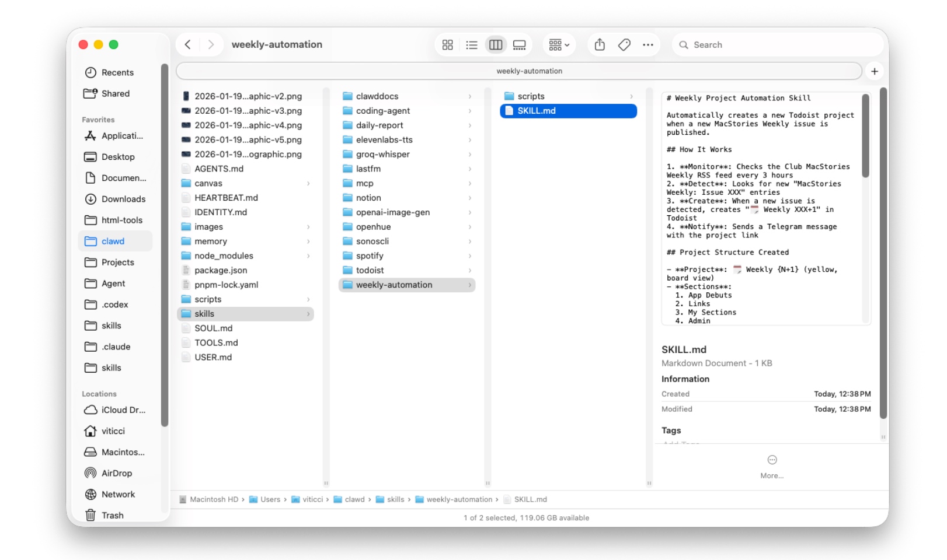Open the Group By dropdown in toolbar
The width and height of the screenshot is (947, 560).
[x=559, y=44]
